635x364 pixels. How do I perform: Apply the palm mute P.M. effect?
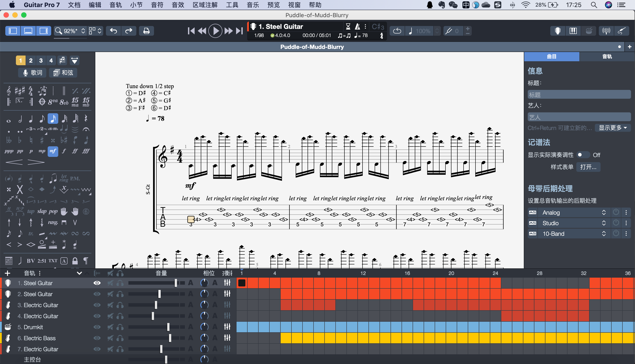pyautogui.click(x=75, y=178)
